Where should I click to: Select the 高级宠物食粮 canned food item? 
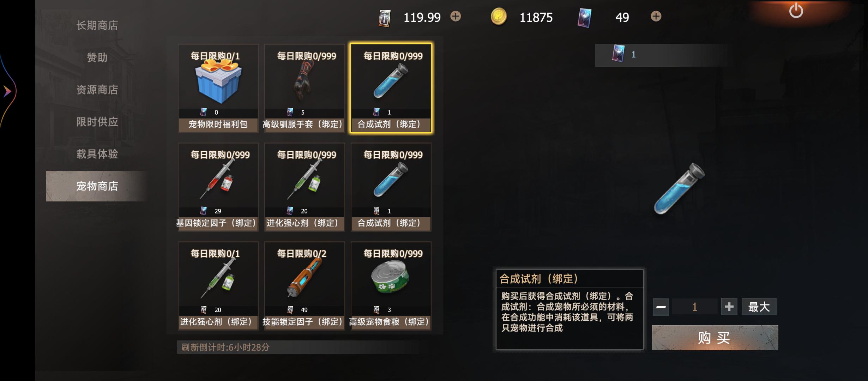pyautogui.click(x=391, y=286)
